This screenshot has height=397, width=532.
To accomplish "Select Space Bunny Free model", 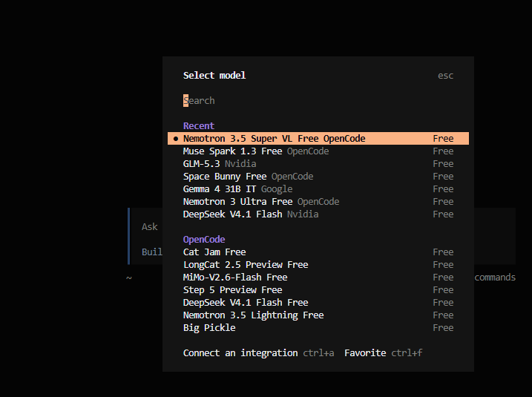I will pyautogui.click(x=318, y=177).
